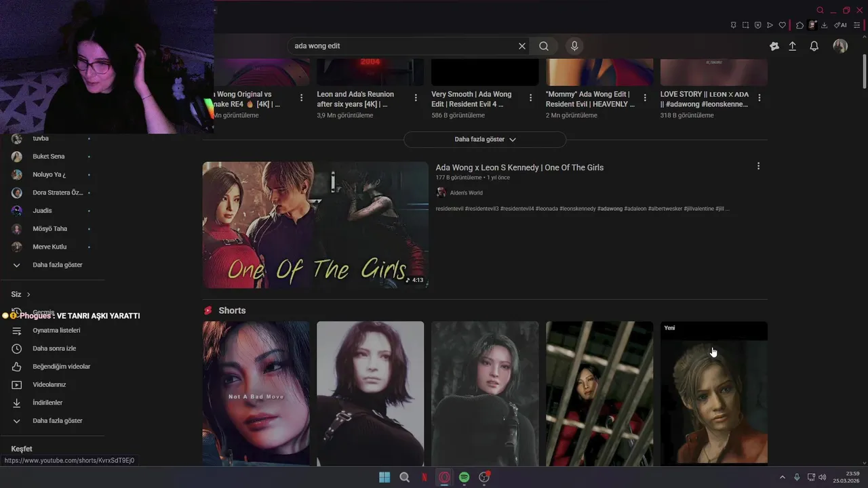This screenshot has width=868, height=488.
Task: Open options menu for Leon and Ada's Reunion
Action: point(416,98)
